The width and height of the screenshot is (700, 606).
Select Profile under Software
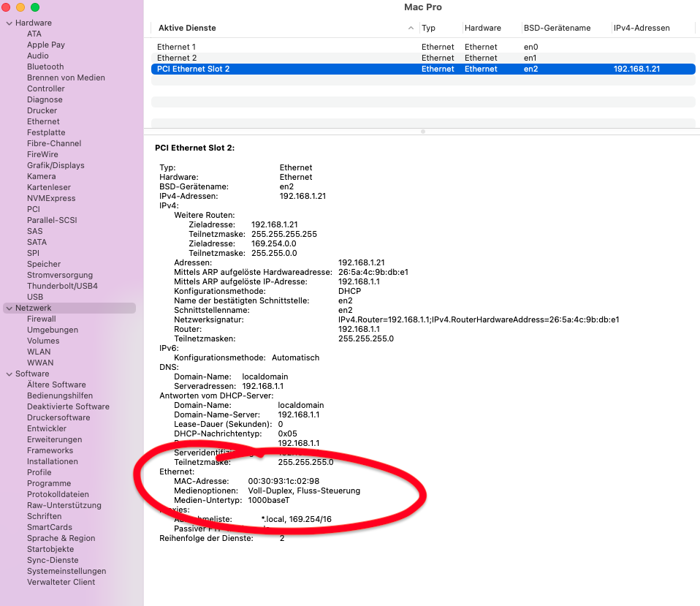tap(39, 472)
